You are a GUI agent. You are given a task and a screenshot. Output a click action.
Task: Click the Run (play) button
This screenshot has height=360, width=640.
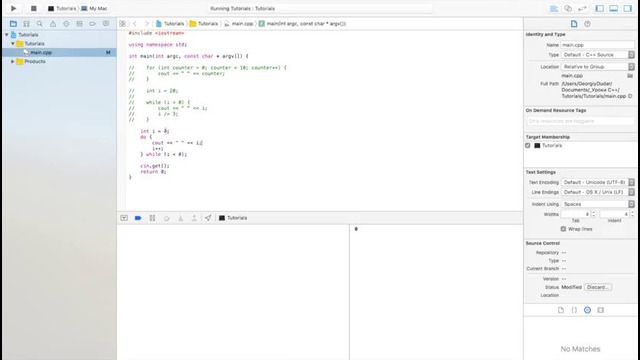coord(13,8)
